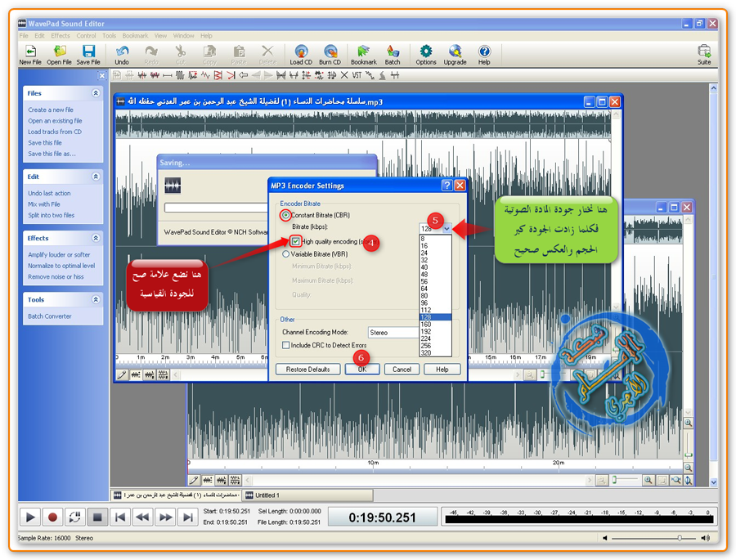Collapse the Files sidebar panel
Image resolution: width=736 pixels, height=560 pixels.
coord(96,93)
